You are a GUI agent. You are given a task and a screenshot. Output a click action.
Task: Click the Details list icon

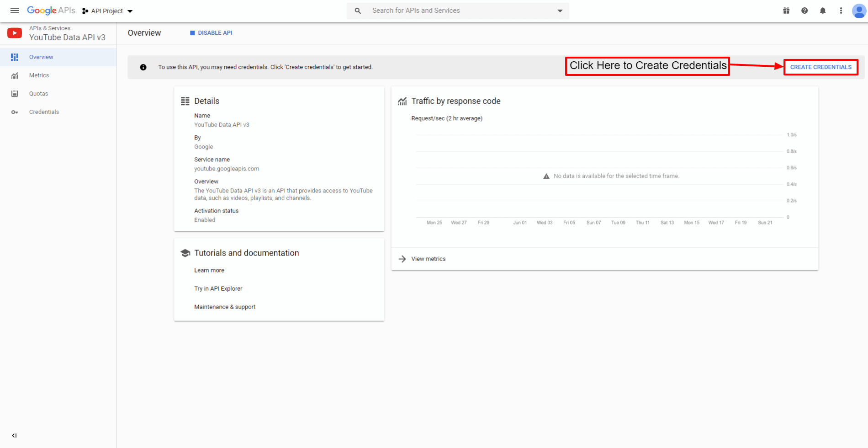click(x=185, y=101)
